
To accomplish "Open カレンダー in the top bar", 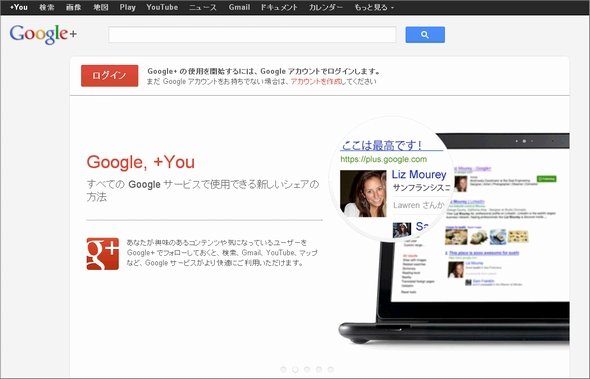I will click(326, 7).
